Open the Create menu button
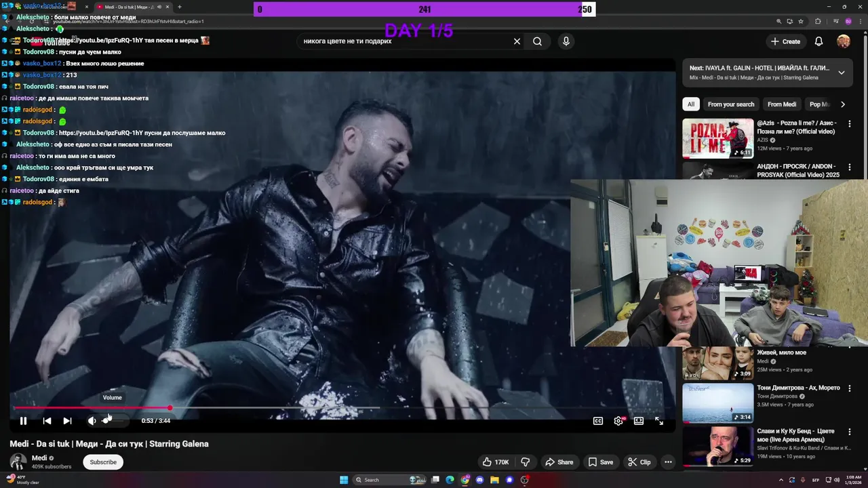Screen dimensions: 868x488 click(x=785, y=41)
